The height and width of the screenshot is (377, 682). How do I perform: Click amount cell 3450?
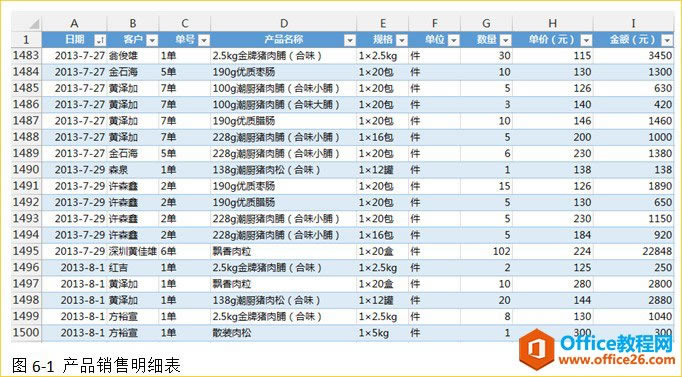click(633, 56)
